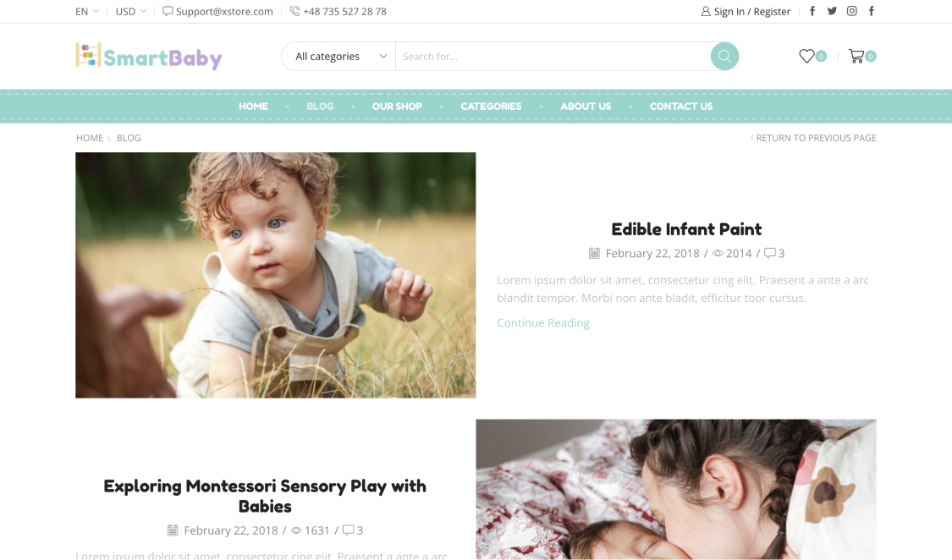
Task: Go to the Contact Us page
Action: pos(681,107)
